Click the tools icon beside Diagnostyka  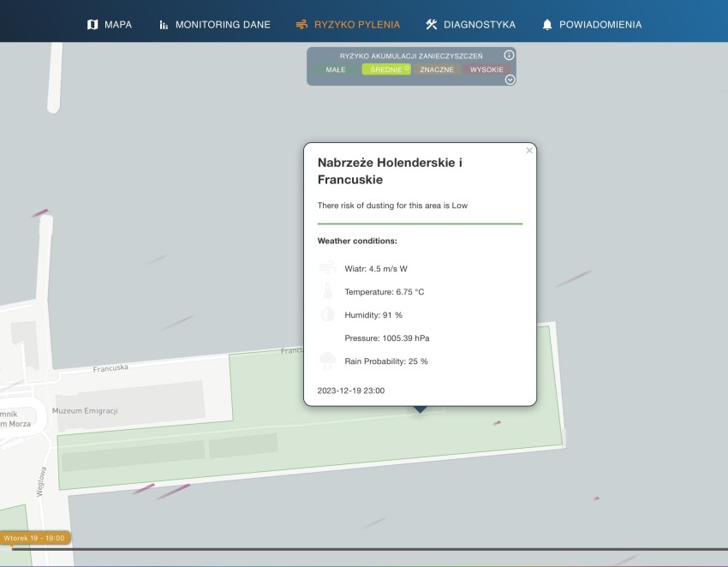(x=432, y=25)
